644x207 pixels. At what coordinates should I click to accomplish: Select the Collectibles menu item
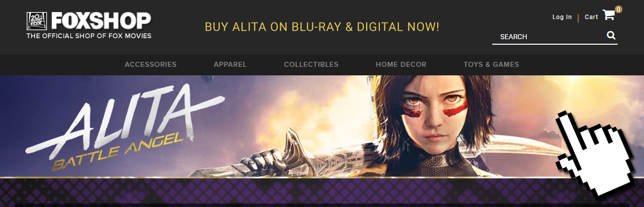click(311, 64)
